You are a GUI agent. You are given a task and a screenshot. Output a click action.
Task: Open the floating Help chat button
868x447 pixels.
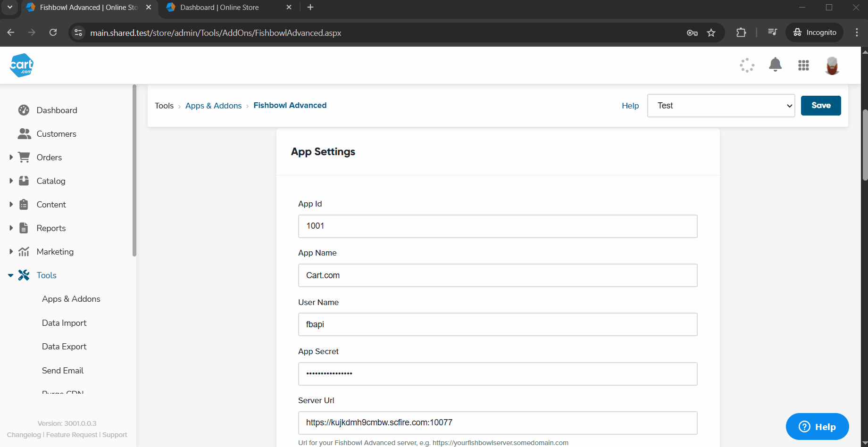coord(818,427)
